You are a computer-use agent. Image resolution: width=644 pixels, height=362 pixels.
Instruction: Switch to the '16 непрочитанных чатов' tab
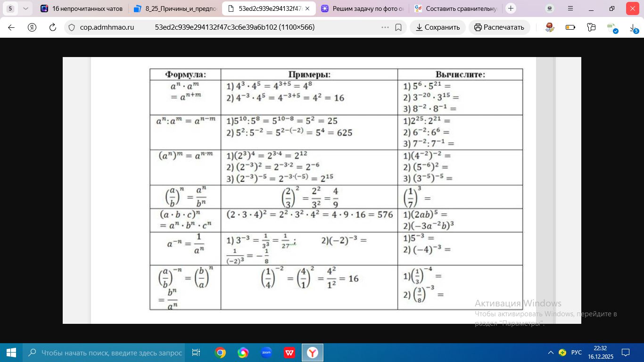pos(82,8)
